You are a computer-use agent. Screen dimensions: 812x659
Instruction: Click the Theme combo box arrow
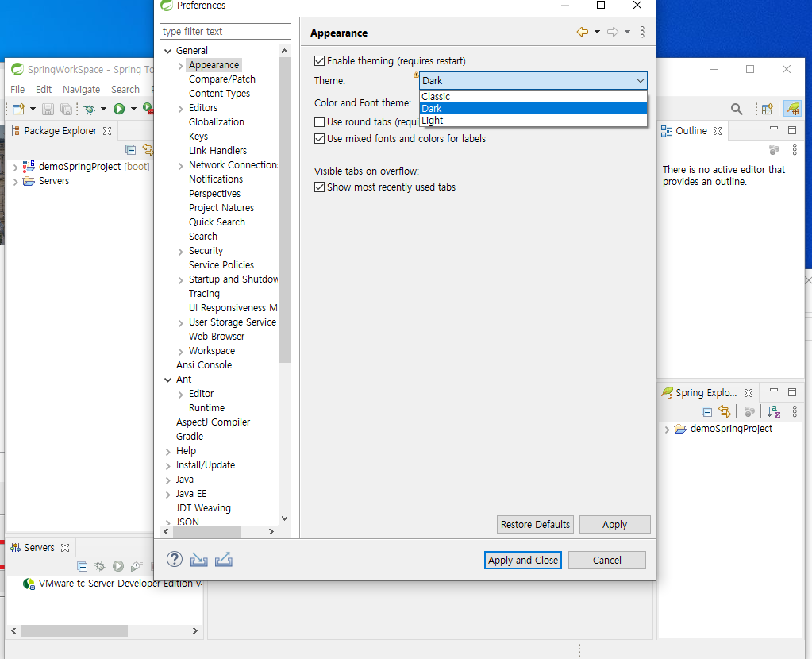[x=640, y=81]
